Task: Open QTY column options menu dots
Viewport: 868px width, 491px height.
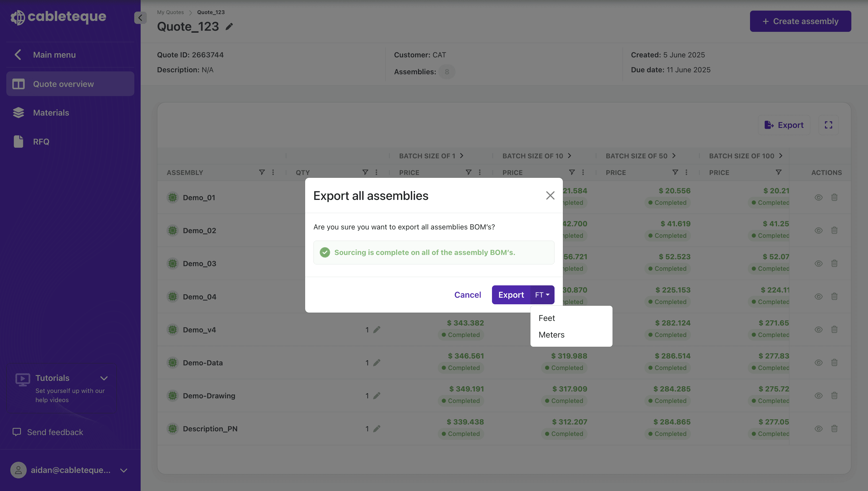Action: [x=376, y=172]
